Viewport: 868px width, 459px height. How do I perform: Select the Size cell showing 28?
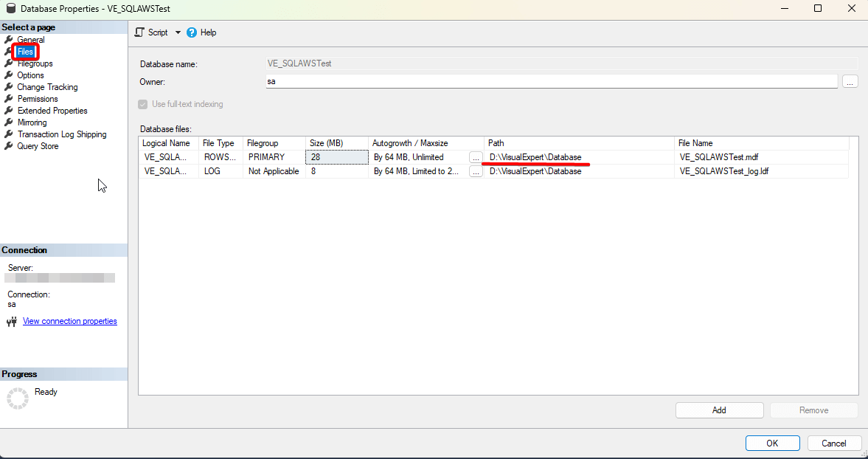[x=336, y=157]
